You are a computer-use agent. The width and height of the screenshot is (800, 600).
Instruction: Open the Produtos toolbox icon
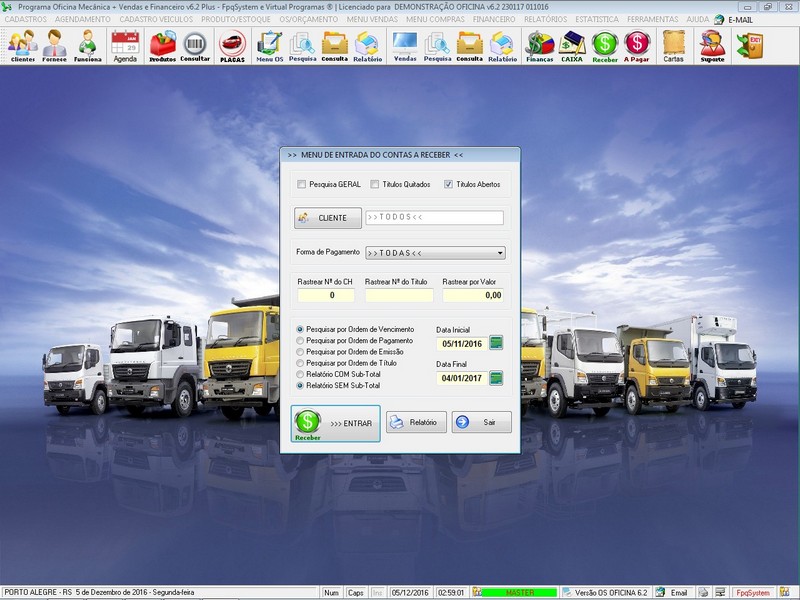click(x=162, y=46)
